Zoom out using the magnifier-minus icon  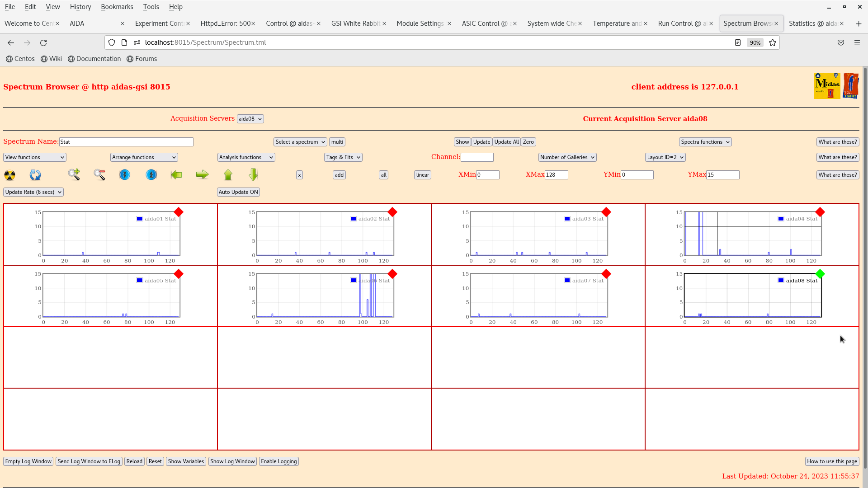click(x=99, y=175)
